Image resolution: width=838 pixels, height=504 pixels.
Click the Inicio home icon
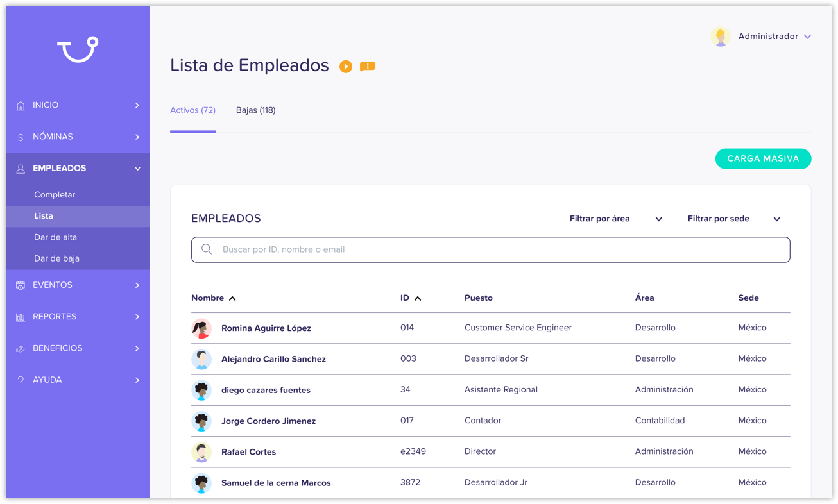pos(21,105)
